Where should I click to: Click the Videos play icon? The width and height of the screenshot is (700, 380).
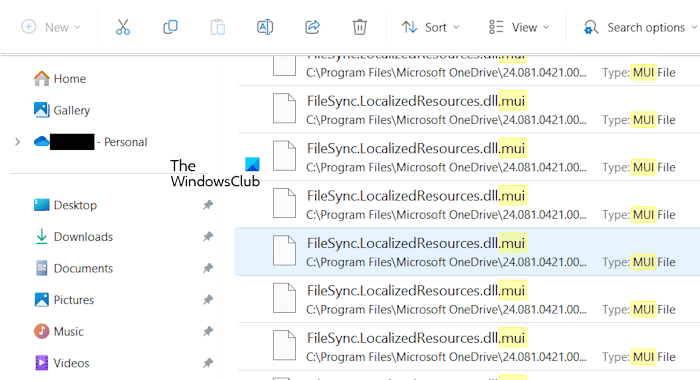coord(42,363)
